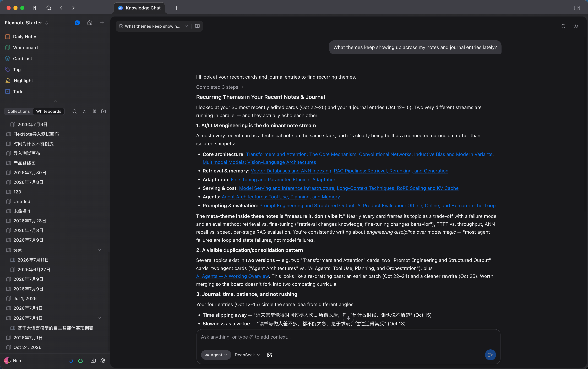
Task: Go back with the left arrow
Action: pos(61,8)
